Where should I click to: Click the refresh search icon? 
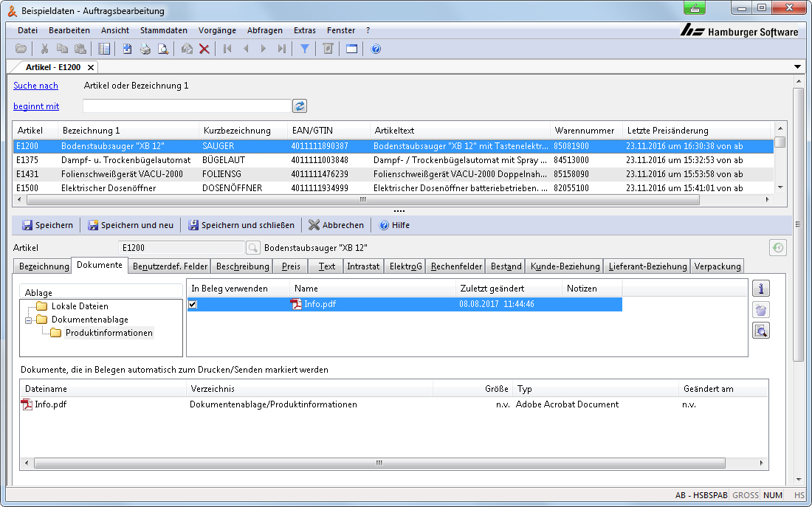pos(300,106)
